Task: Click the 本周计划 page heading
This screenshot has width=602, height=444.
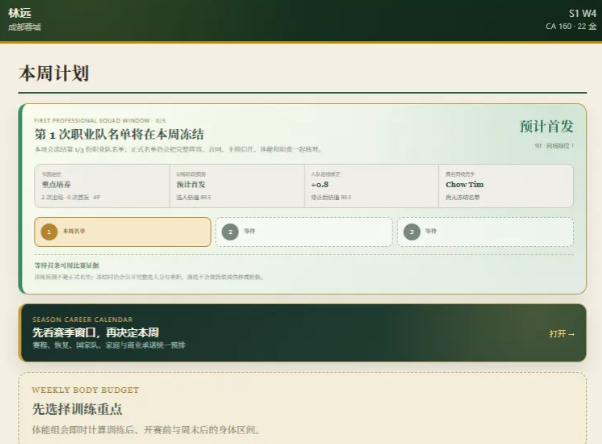Action: click(54, 73)
